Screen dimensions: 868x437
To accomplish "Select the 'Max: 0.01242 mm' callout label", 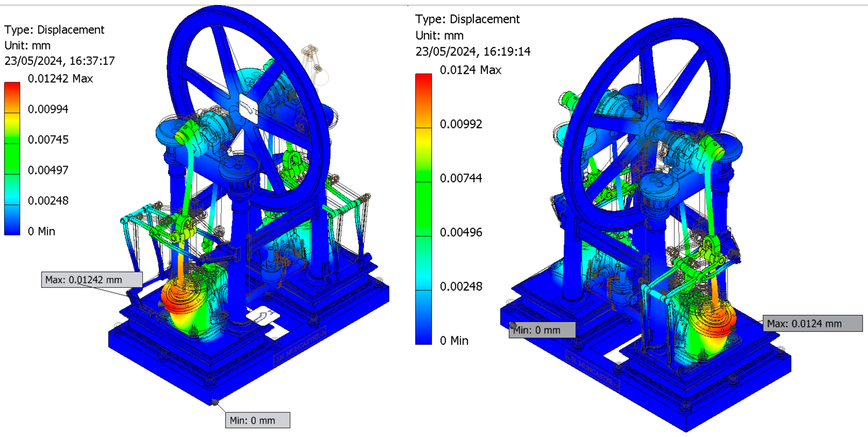I will coord(92,279).
